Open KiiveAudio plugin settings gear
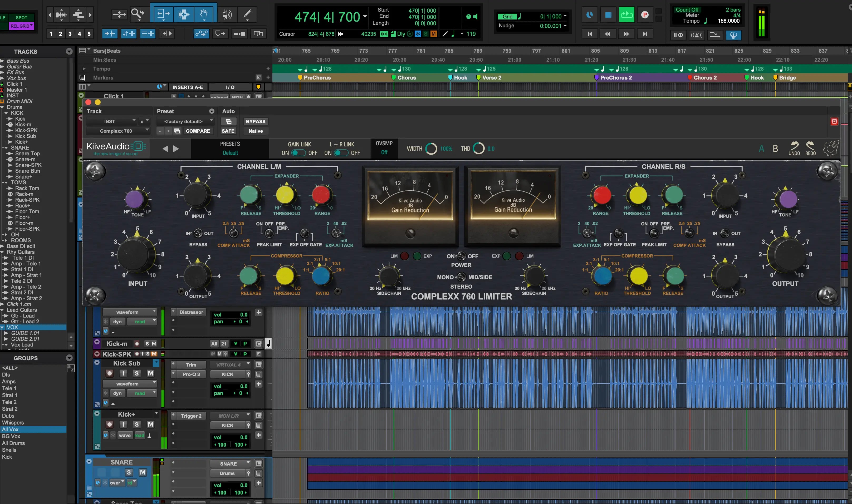The image size is (852, 504). pos(831,149)
